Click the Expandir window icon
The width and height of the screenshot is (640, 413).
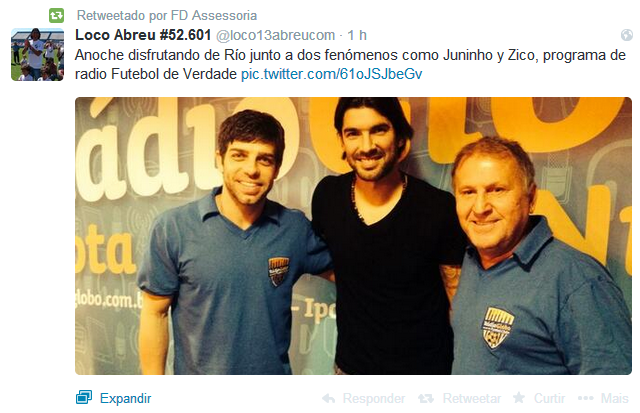point(84,397)
